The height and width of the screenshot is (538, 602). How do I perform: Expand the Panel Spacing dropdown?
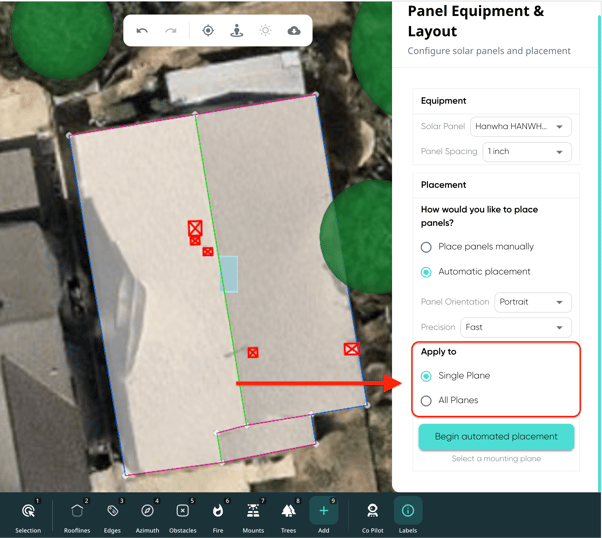[x=526, y=152]
